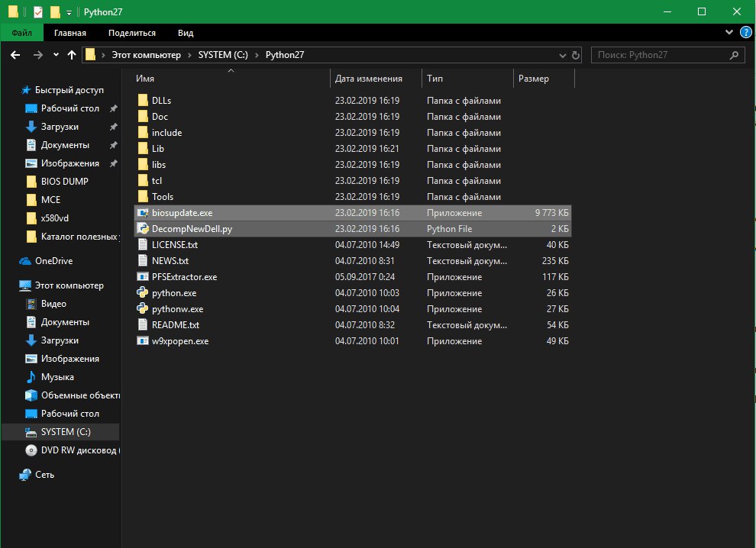
Task: Click the pythonw.exe icon
Action: point(143,308)
